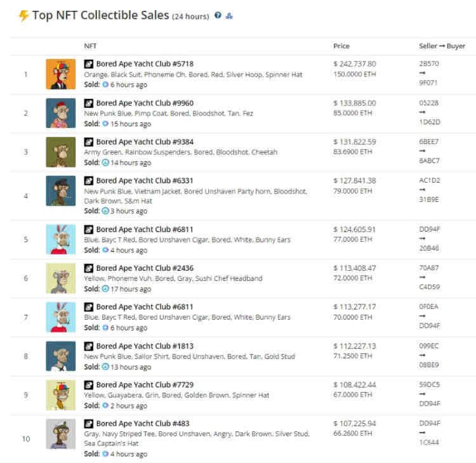Viewport: 476px width, 463px height.
Task: Open Bored Ape Yacht Club #1813 link
Action: pyautogui.click(x=145, y=346)
